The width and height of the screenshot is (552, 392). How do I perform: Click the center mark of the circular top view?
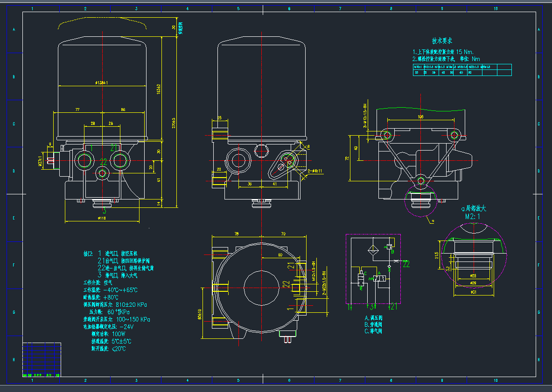[x=260, y=288]
